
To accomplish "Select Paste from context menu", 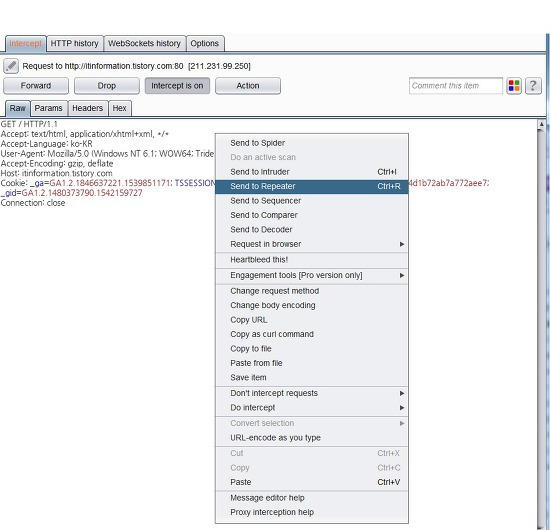I will coord(311,482).
